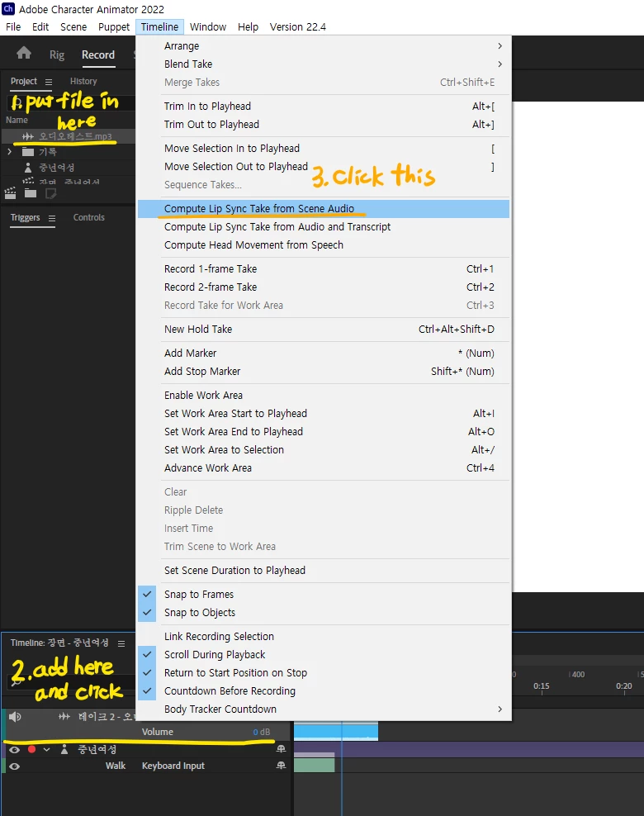Viewport: 644px width, 816px height.
Task: Toggle Snap to Objects option
Action: pyautogui.click(x=324, y=613)
